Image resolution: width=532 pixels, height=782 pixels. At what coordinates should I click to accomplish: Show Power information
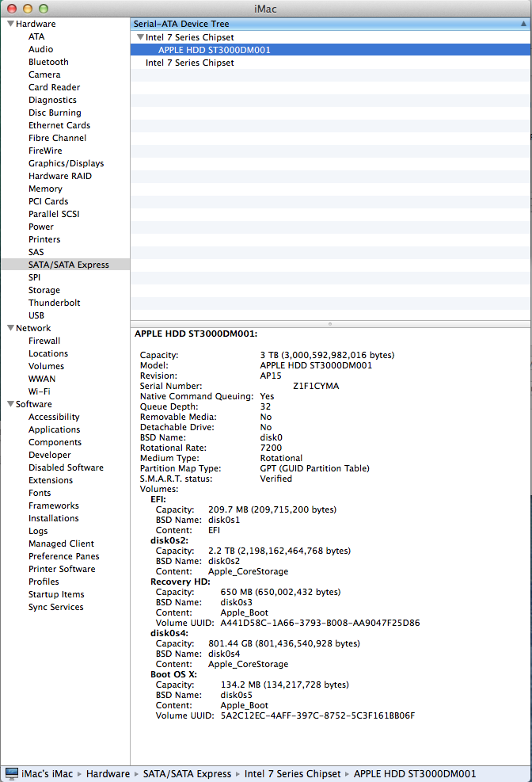point(41,227)
